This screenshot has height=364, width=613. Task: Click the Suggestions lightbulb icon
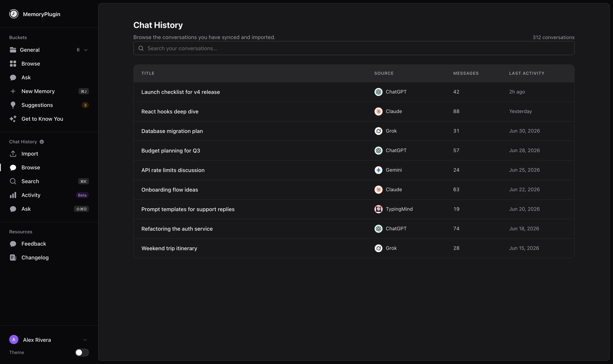click(x=13, y=105)
